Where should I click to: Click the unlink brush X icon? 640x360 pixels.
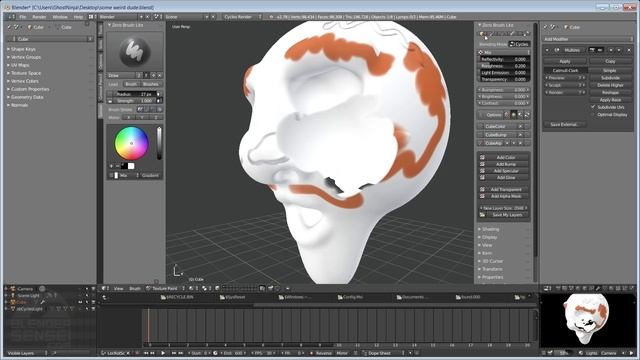(160, 76)
